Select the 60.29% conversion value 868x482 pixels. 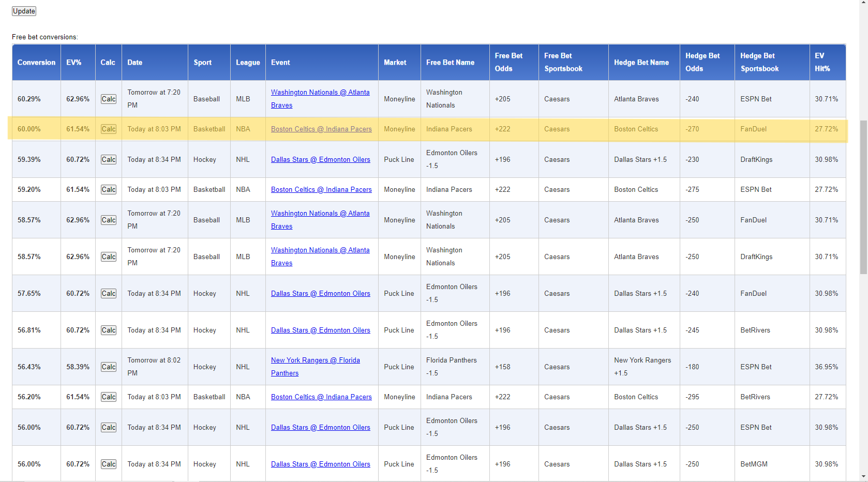[x=29, y=99]
